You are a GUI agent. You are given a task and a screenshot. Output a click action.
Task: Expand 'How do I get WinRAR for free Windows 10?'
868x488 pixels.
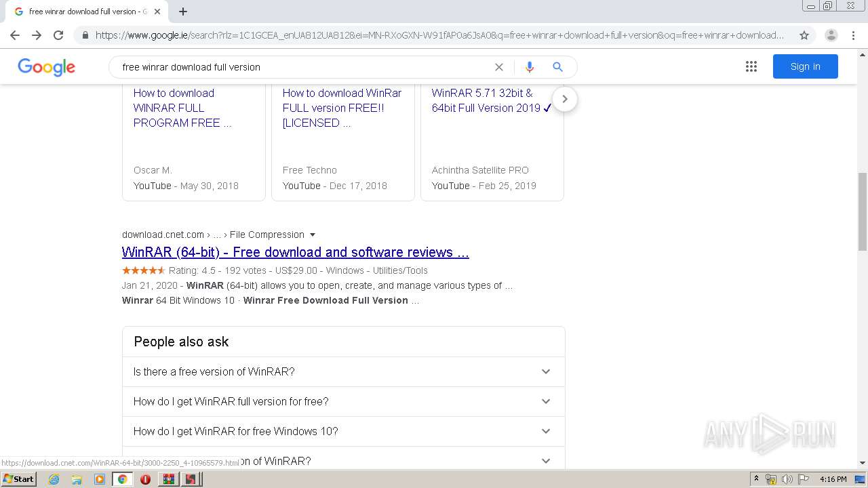pos(344,431)
